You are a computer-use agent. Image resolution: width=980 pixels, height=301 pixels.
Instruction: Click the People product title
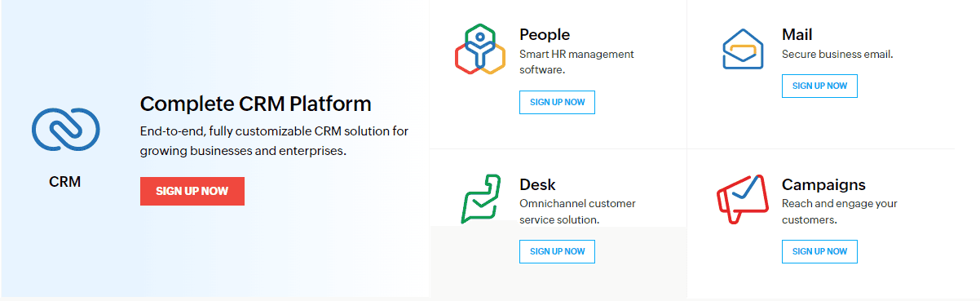click(545, 35)
